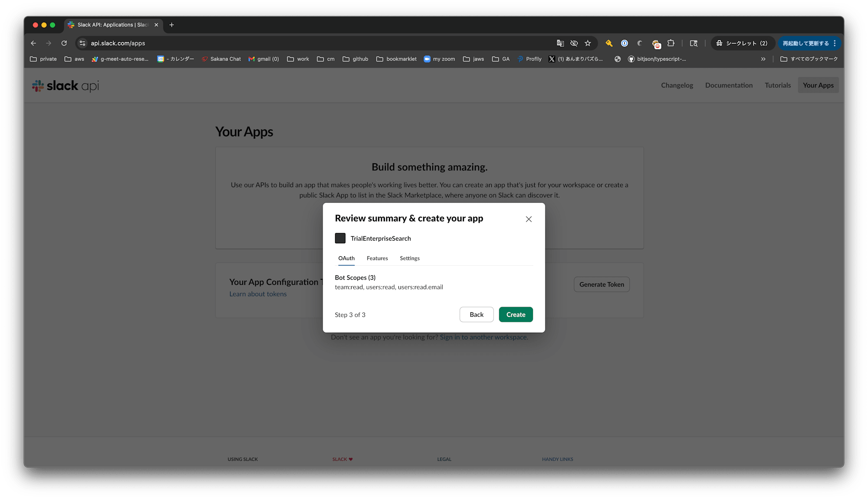Open the unlabeled globe bookmark
The image size is (868, 499).
tap(618, 59)
